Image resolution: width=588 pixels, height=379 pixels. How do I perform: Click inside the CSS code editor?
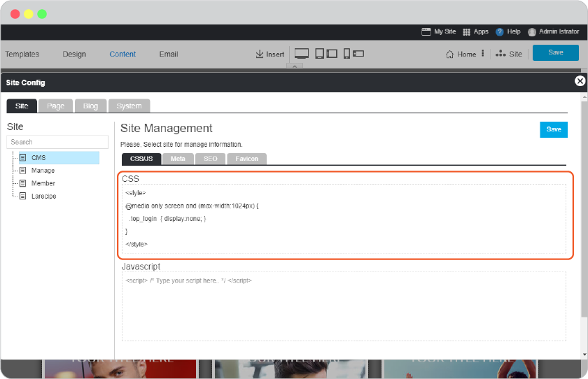344,219
